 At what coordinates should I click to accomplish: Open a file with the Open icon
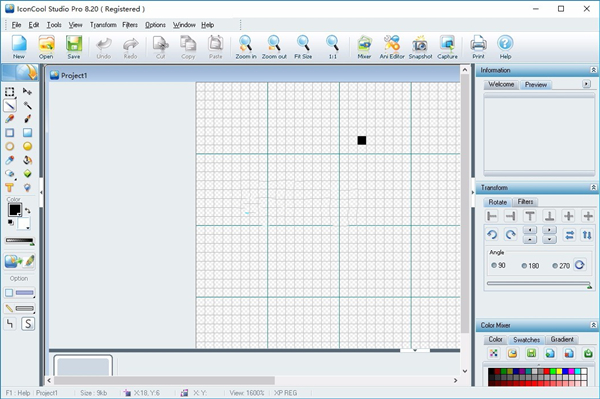pyautogui.click(x=46, y=47)
